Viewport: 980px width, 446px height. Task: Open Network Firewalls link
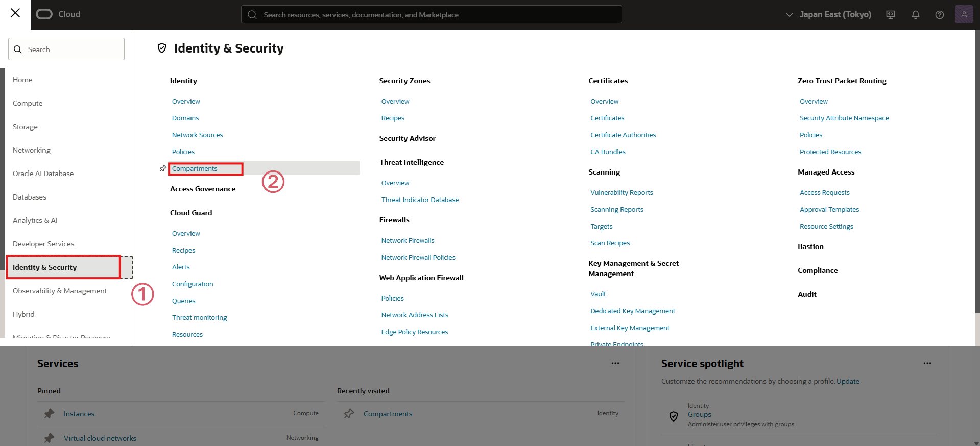(408, 240)
